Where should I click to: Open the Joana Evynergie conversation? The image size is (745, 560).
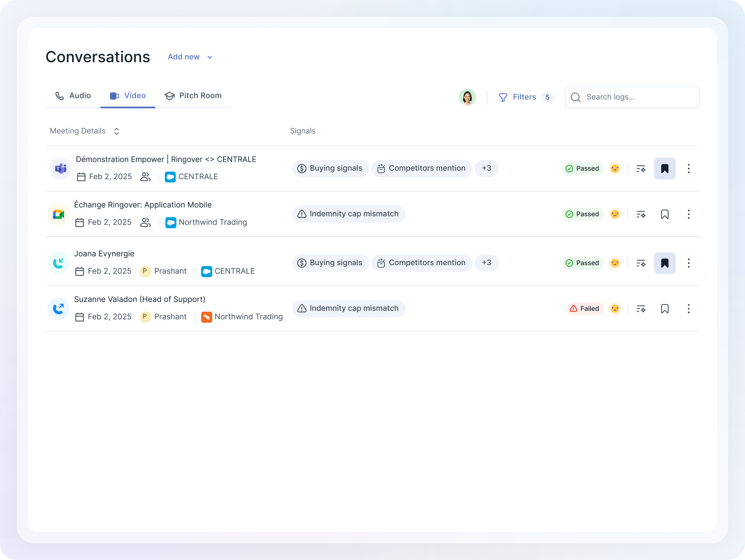click(x=104, y=254)
